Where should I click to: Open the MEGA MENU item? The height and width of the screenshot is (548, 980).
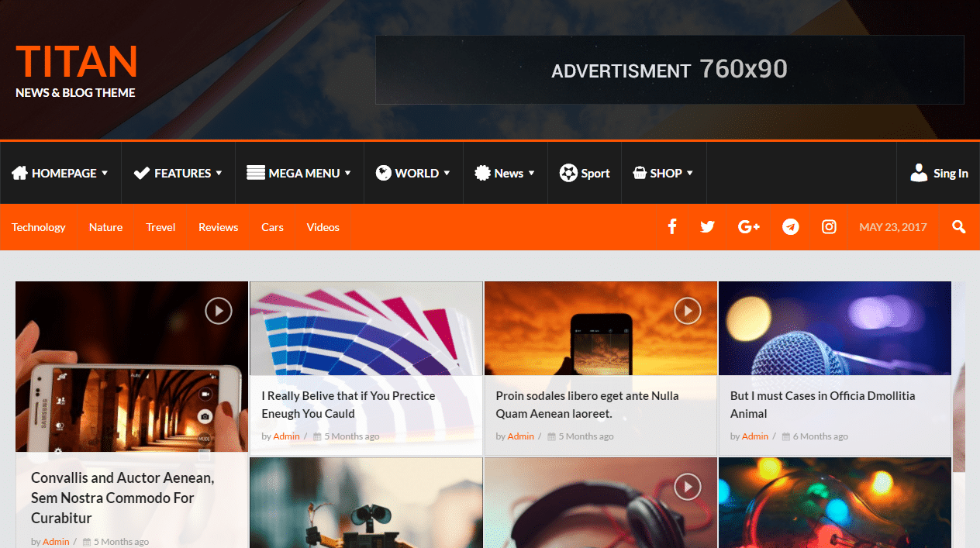(299, 173)
